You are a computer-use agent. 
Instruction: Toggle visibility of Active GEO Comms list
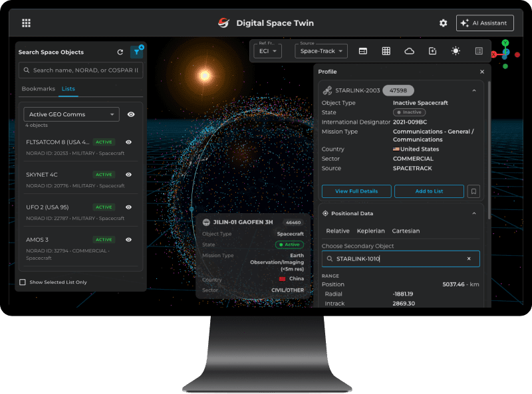131,114
